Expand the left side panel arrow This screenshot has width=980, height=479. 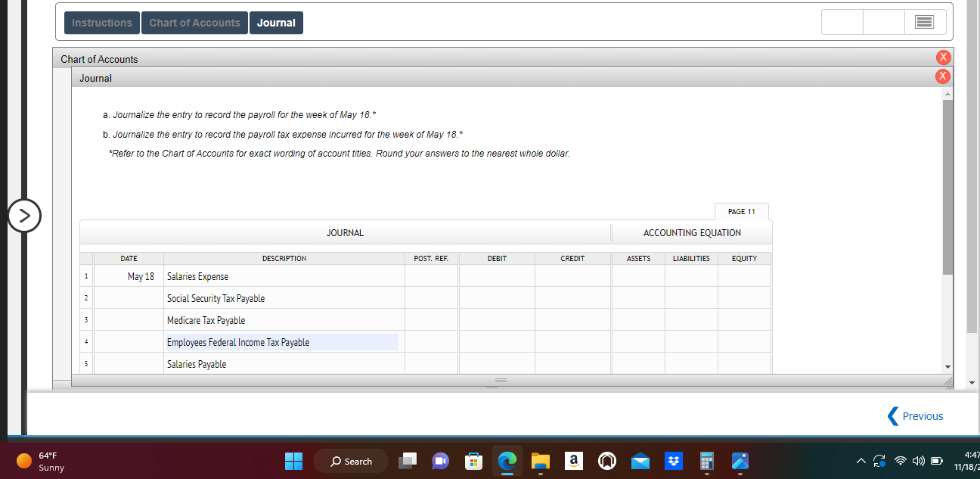click(x=25, y=216)
